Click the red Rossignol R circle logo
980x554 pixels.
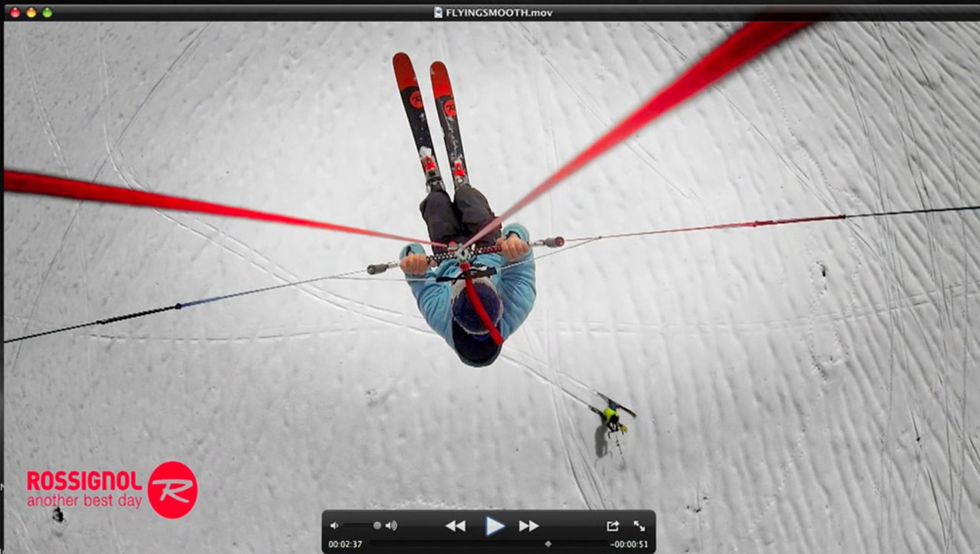(x=172, y=490)
